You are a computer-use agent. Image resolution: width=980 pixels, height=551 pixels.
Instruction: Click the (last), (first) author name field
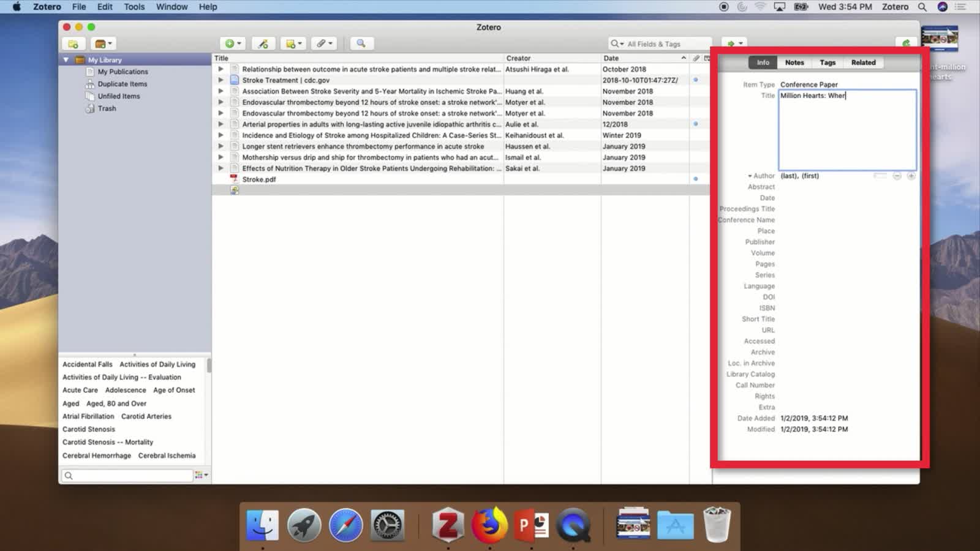[x=799, y=176]
